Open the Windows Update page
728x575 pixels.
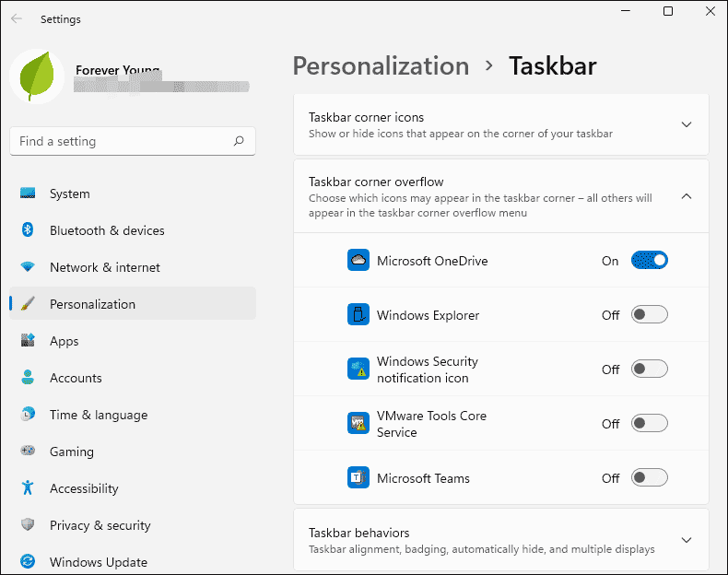click(x=133, y=561)
